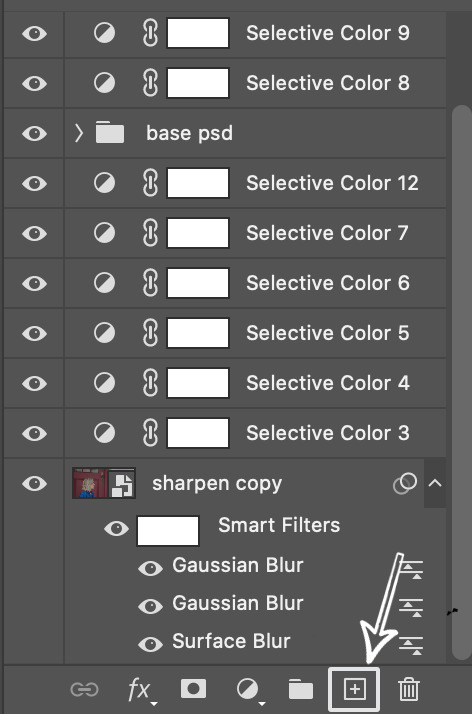This screenshot has height=714, width=472.
Task: Open blending options icon for Surface Blur
Action: point(411,645)
